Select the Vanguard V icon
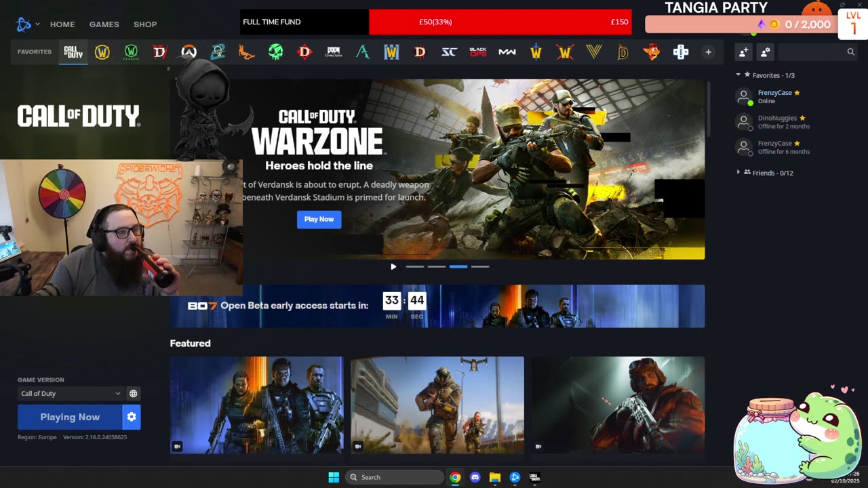Viewport: 868px width, 488px height. 594,52
